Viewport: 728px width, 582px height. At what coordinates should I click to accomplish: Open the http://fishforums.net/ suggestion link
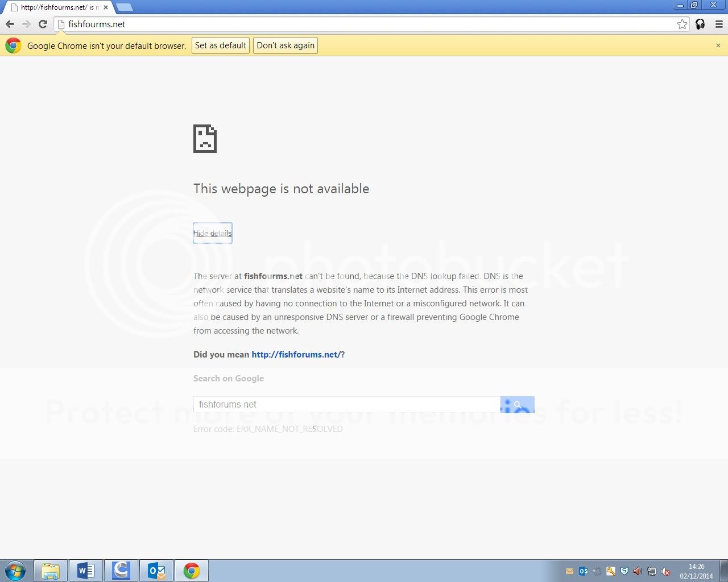click(x=296, y=355)
